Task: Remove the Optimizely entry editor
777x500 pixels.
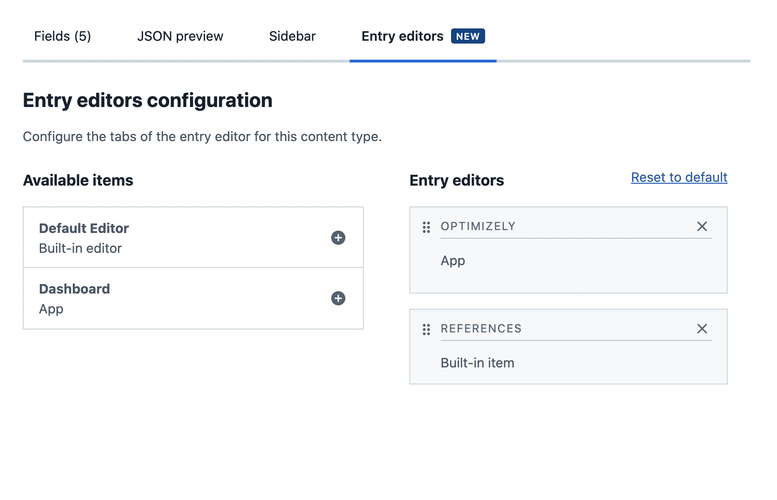Action: [x=702, y=226]
